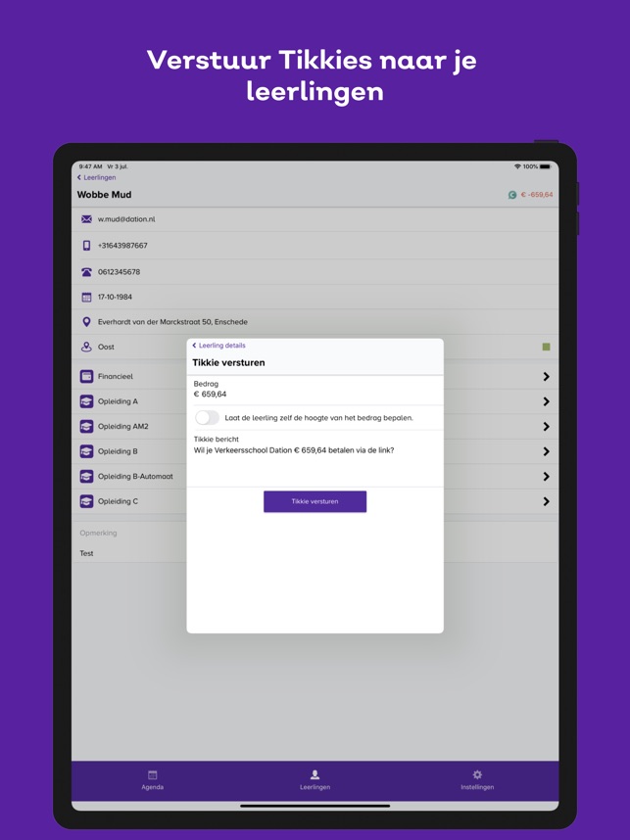Tap the Opleiding AM2 graduation icon

click(86, 427)
